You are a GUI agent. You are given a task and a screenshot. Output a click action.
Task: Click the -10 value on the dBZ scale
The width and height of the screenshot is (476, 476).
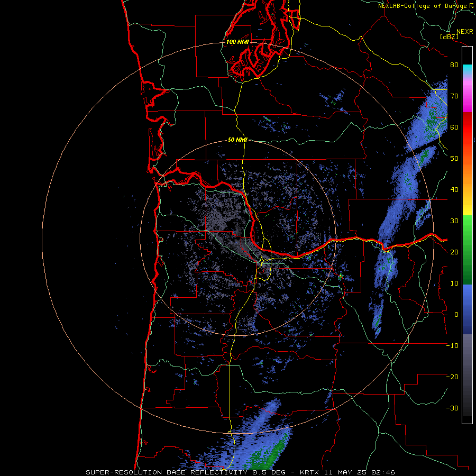[452, 346]
